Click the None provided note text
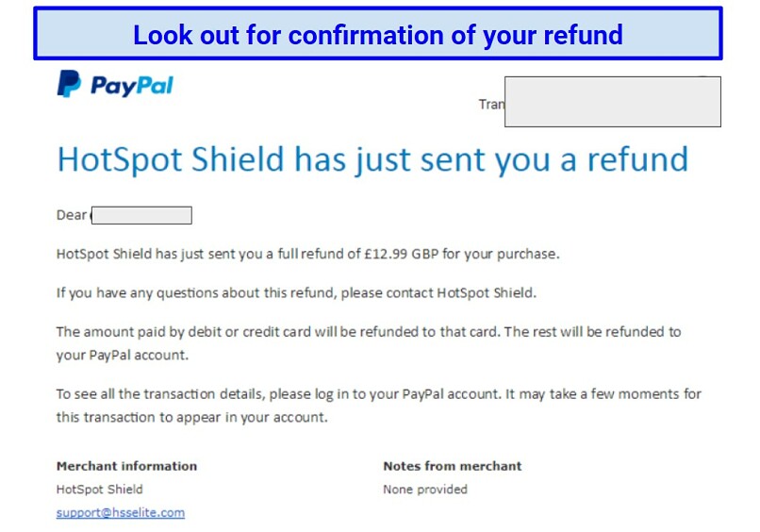 (x=425, y=490)
